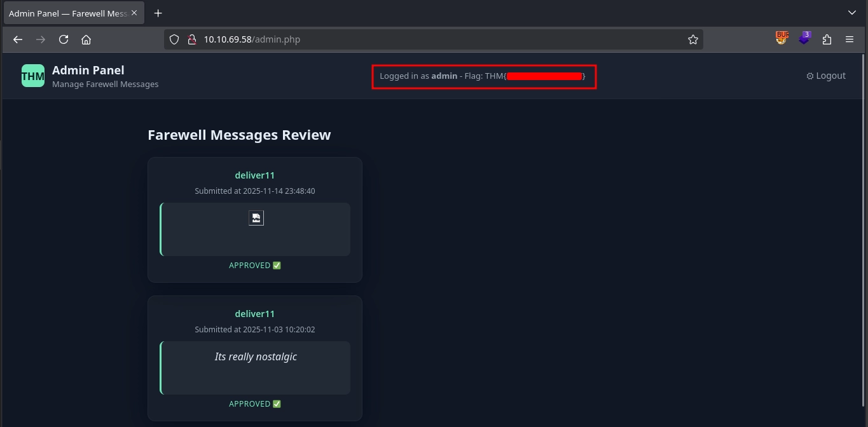Log out of the admin panel

(826, 76)
